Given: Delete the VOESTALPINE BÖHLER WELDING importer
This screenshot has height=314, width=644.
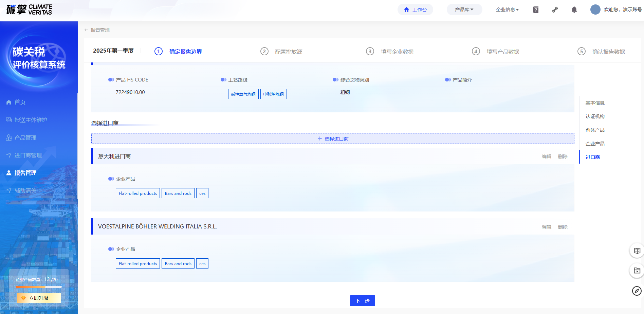Looking at the screenshot, I should click(563, 227).
